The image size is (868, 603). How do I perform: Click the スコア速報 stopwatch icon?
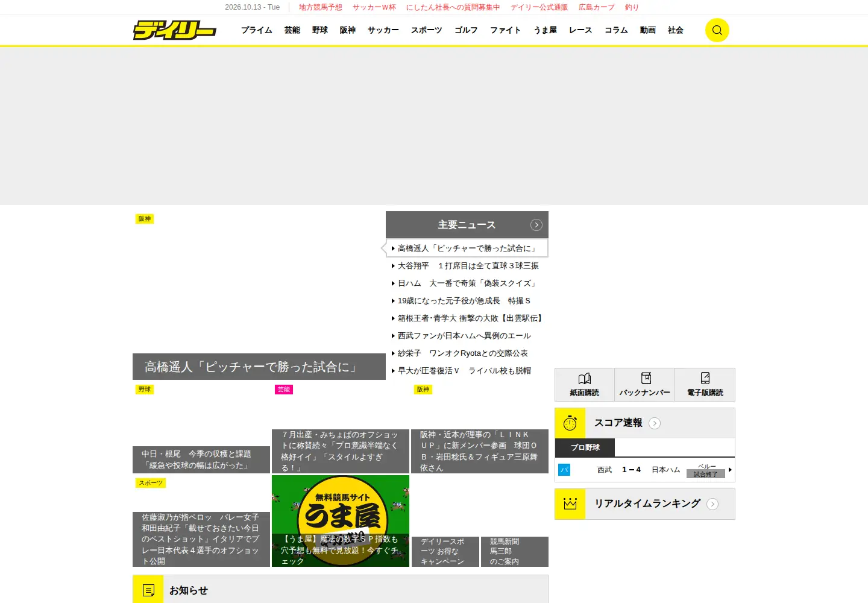click(570, 423)
